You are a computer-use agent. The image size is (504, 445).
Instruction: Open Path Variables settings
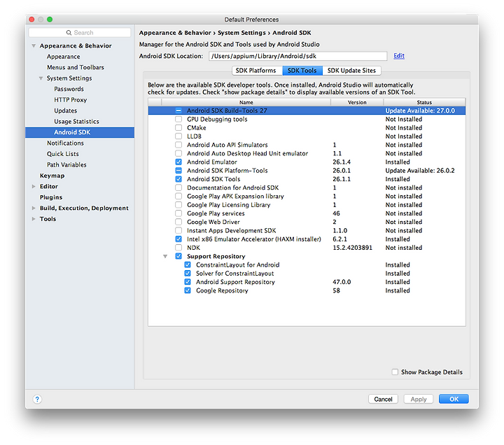(66, 165)
